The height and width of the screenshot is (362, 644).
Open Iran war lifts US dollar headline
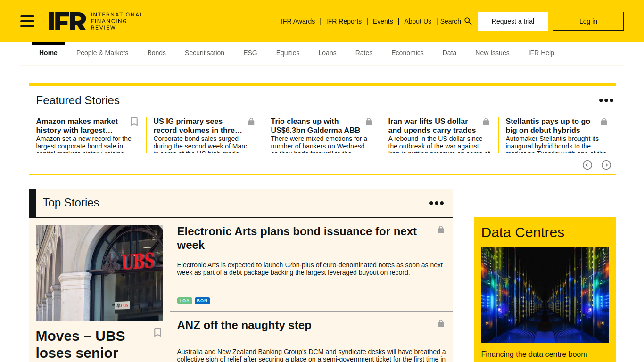[432, 126]
